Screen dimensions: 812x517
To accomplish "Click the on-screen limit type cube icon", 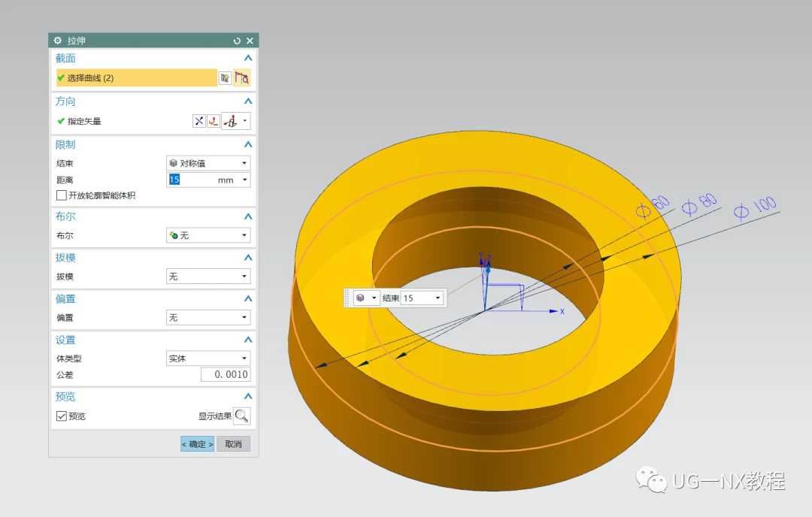I will pyautogui.click(x=360, y=298).
